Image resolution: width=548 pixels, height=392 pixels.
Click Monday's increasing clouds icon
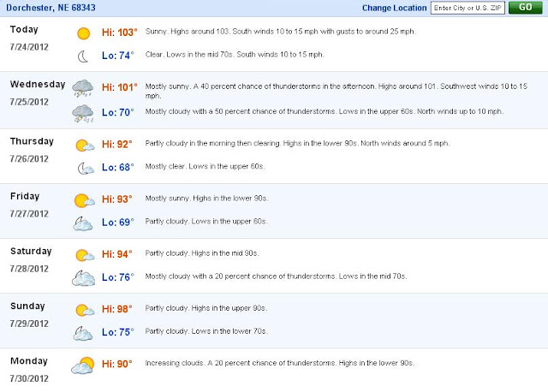(83, 365)
